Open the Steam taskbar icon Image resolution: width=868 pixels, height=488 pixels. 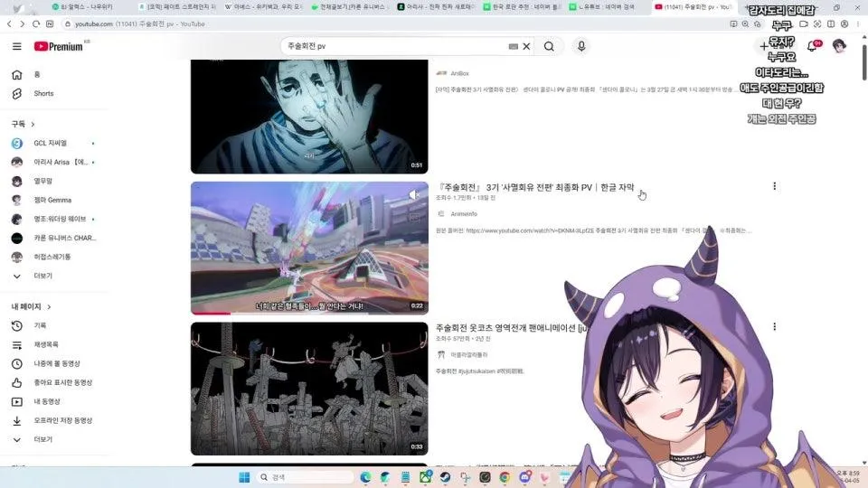(445, 477)
